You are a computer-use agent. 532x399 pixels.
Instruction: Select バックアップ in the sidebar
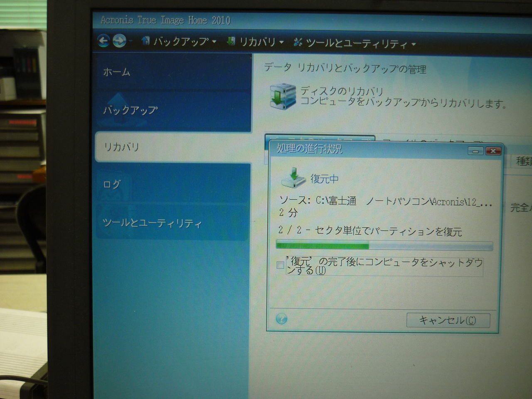click(x=173, y=110)
